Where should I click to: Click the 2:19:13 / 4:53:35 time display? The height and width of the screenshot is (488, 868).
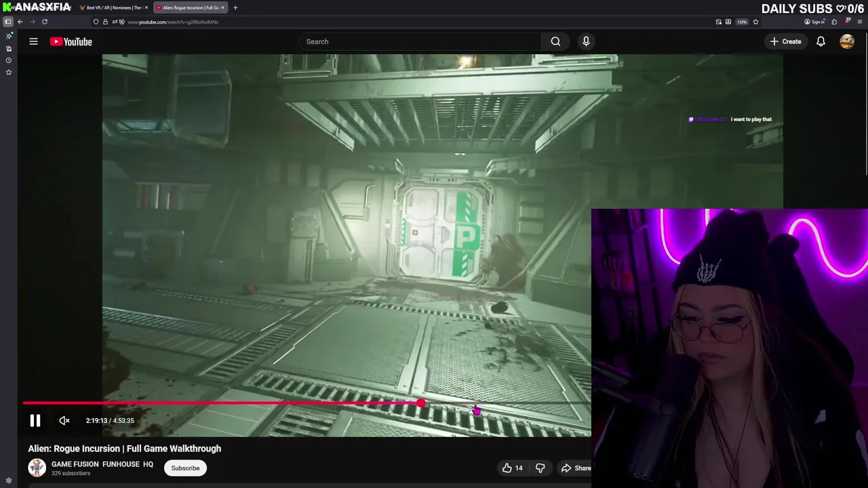pyautogui.click(x=110, y=420)
